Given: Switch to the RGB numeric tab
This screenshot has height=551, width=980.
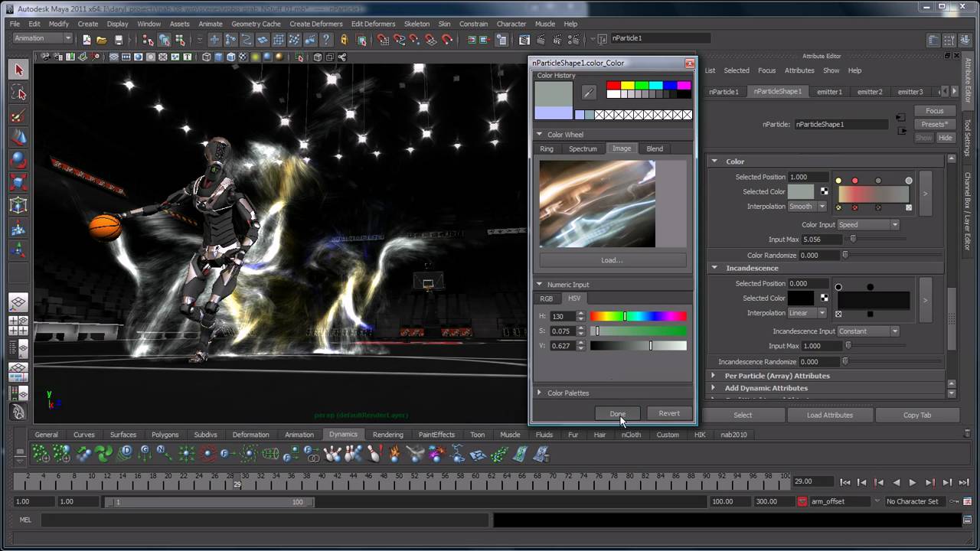Looking at the screenshot, I should 546,298.
